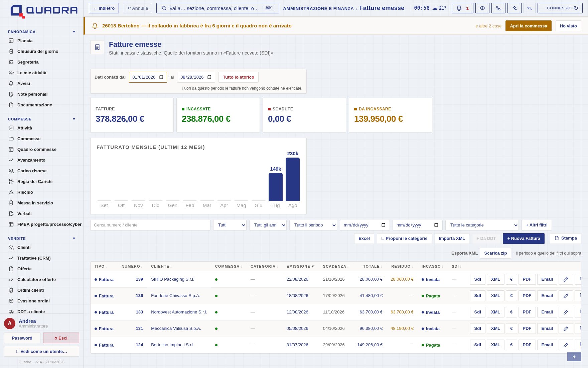588x368 pixels.
Task: Click the Tutto lo storico button
Action: pos(239,77)
